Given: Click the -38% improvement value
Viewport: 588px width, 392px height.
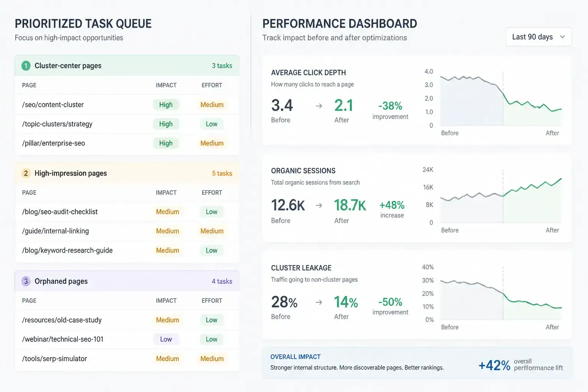Looking at the screenshot, I should [x=390, y=106].
